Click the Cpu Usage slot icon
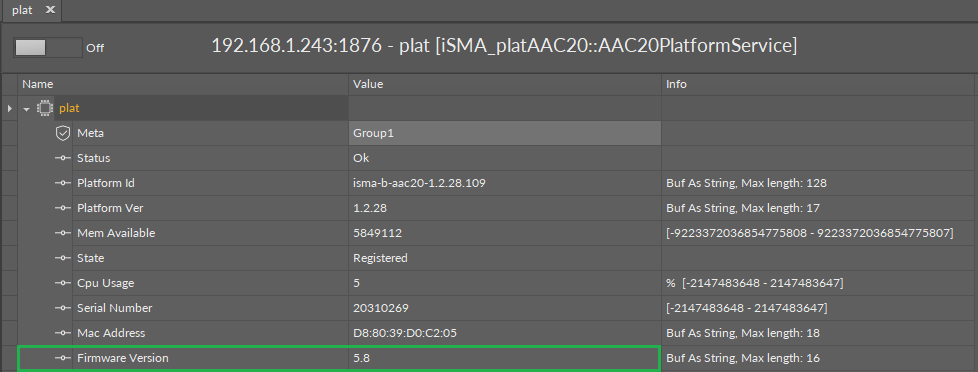This screenshot has width=978, height=372. [62, 283]
